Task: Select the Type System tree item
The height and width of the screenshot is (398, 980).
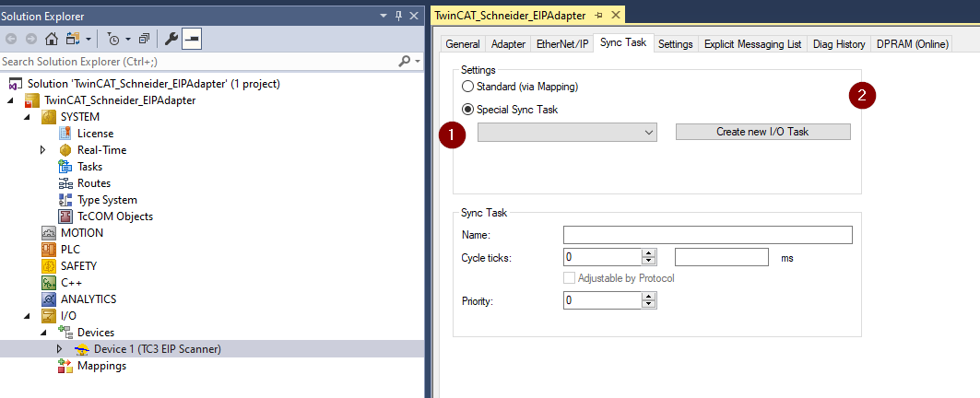Action: [108, 200]
